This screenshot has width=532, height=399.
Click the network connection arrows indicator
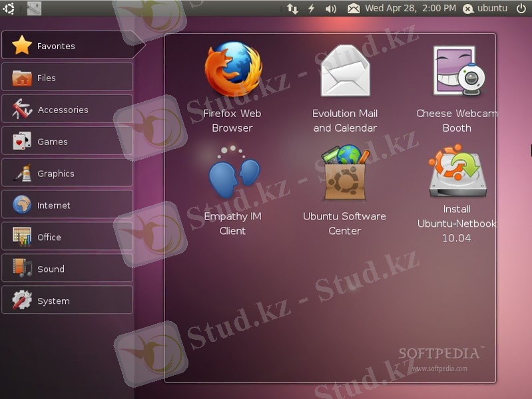292,9
